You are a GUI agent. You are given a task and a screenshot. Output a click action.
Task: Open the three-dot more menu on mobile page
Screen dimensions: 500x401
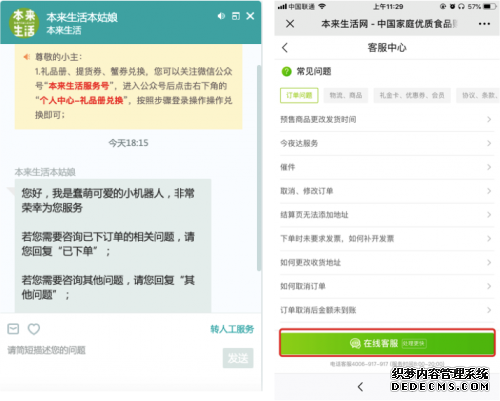[x=484, y=24]
